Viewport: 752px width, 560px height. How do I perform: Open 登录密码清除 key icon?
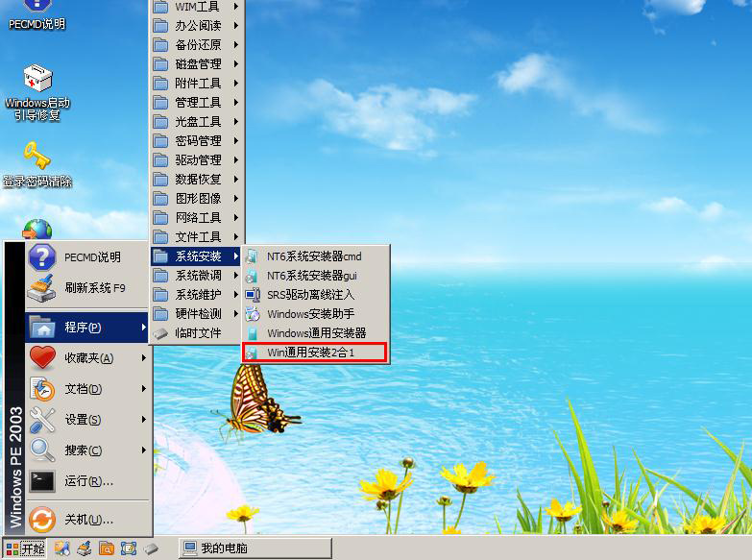37,164
